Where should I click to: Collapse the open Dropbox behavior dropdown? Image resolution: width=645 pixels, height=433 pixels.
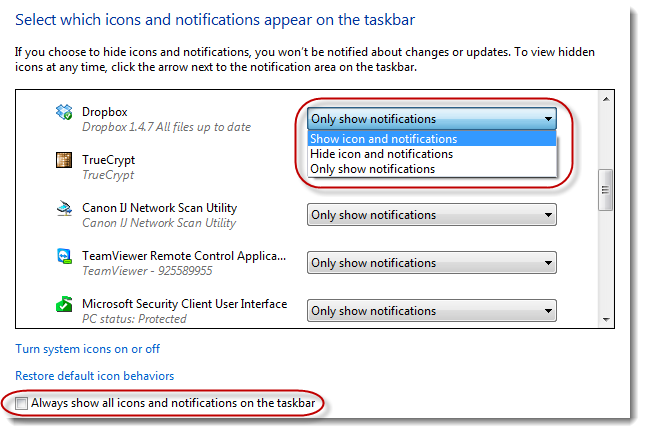(547, 119)
